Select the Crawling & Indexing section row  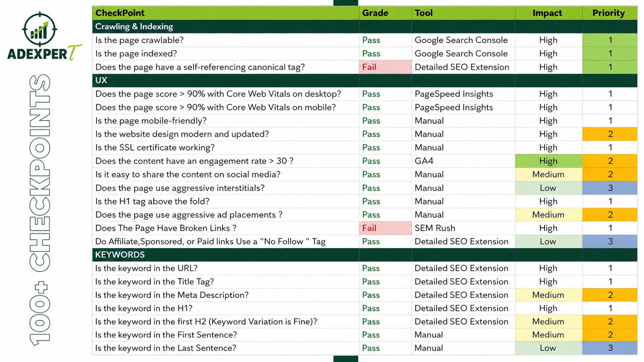click(x=365, y=27)
